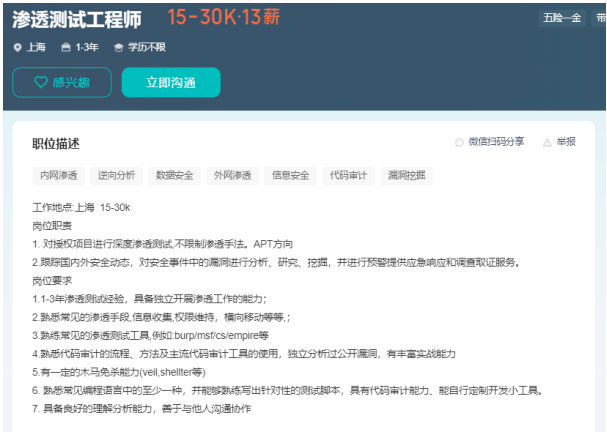Click the graduation cap icon beside 学历不限
The width and height of the screenshot is (607, 436).
118,47
